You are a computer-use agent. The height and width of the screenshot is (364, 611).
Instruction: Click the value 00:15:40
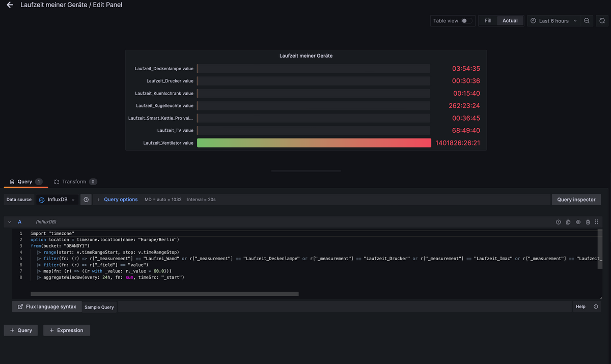pos(466,93)
